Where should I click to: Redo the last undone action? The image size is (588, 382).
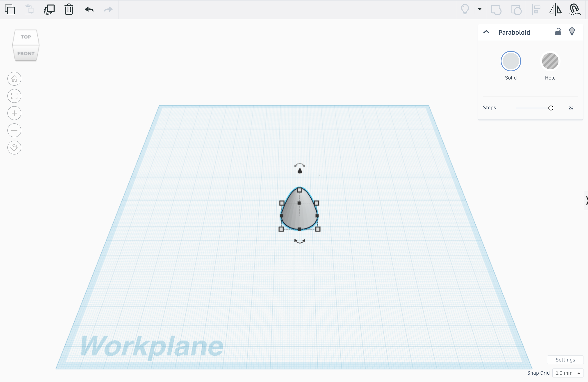pyautogui.click(x=108, y=10)
